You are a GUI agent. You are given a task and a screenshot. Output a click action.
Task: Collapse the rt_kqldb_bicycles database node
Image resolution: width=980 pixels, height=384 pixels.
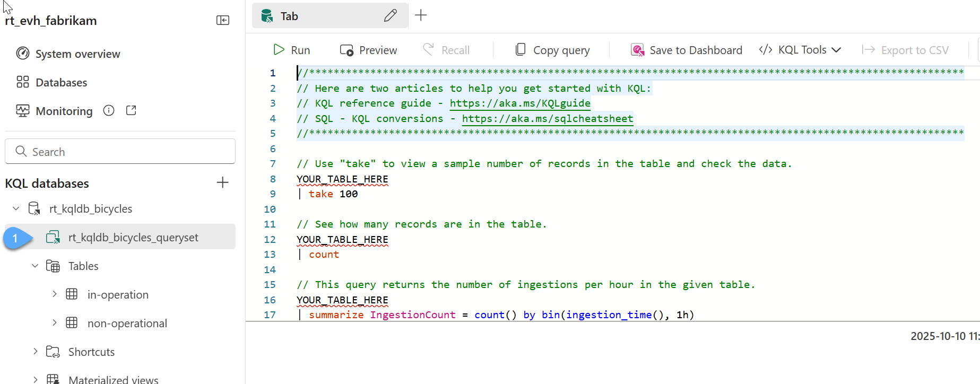click(x=16, y=208)
